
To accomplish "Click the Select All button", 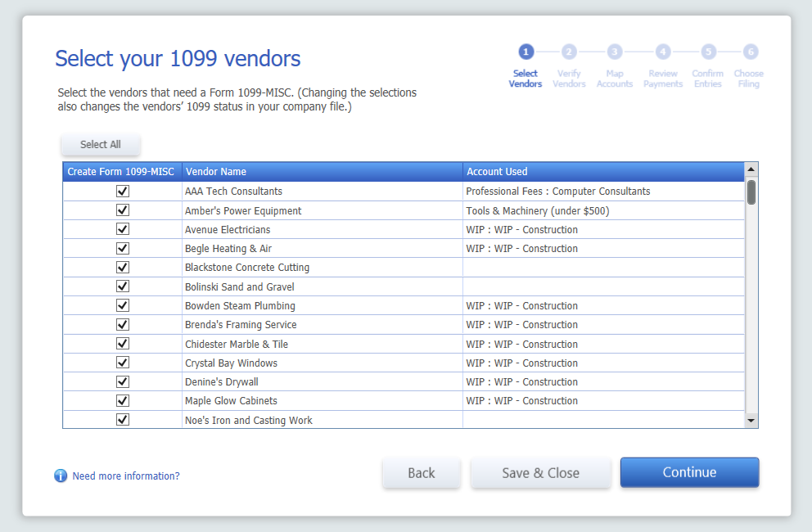I will pos(101,145).
